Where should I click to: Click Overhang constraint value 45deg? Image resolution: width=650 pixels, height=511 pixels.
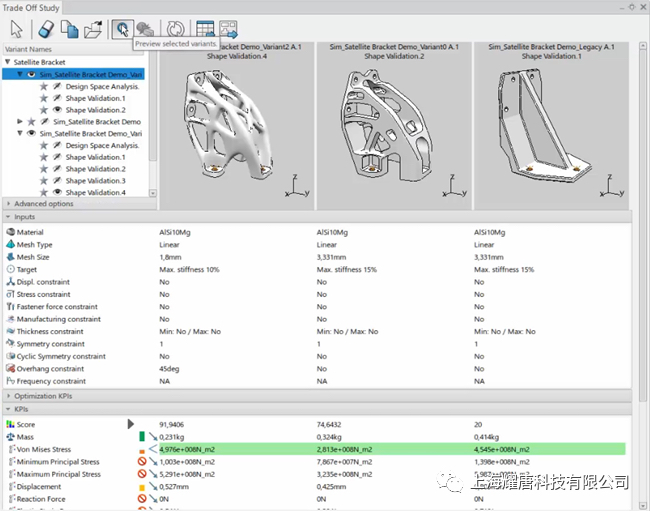169,368
